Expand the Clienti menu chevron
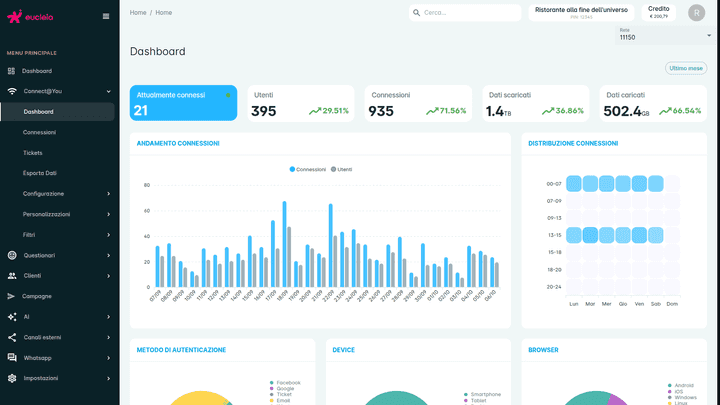 coord(109,276)
